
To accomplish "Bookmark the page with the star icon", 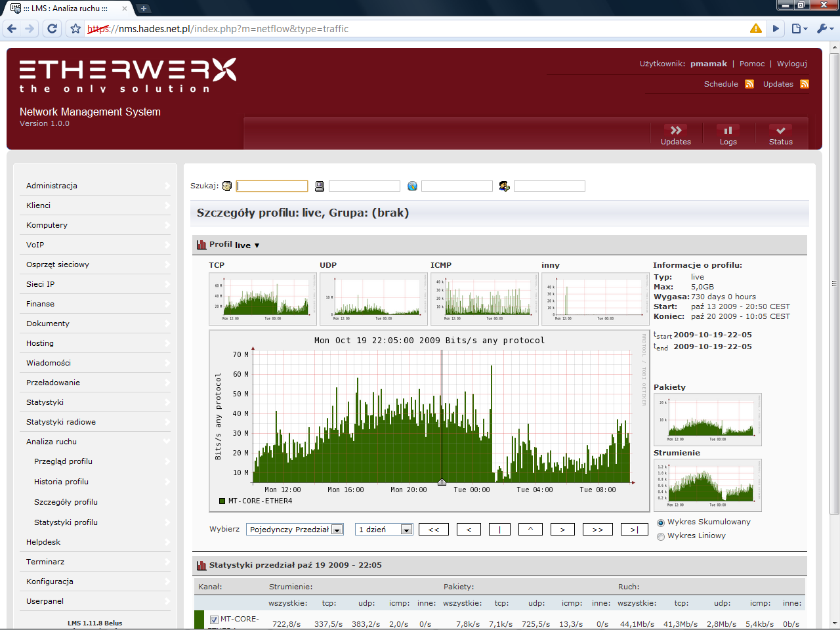I will click(75, 28).
